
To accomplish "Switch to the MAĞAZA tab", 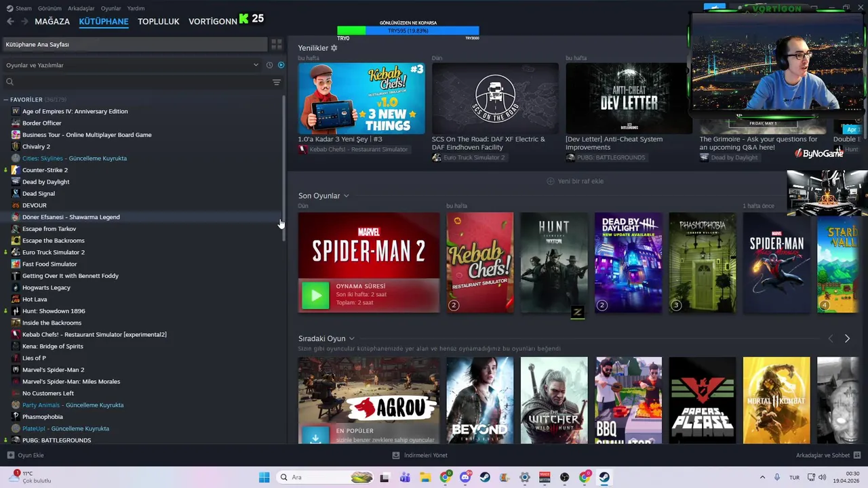I will coord(52,21).
